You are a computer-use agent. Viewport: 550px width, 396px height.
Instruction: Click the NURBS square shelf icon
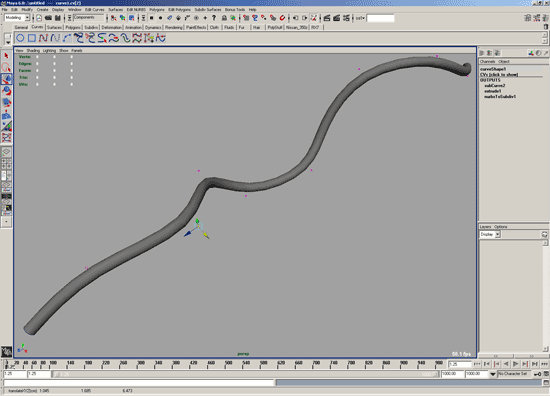(32, 38)
